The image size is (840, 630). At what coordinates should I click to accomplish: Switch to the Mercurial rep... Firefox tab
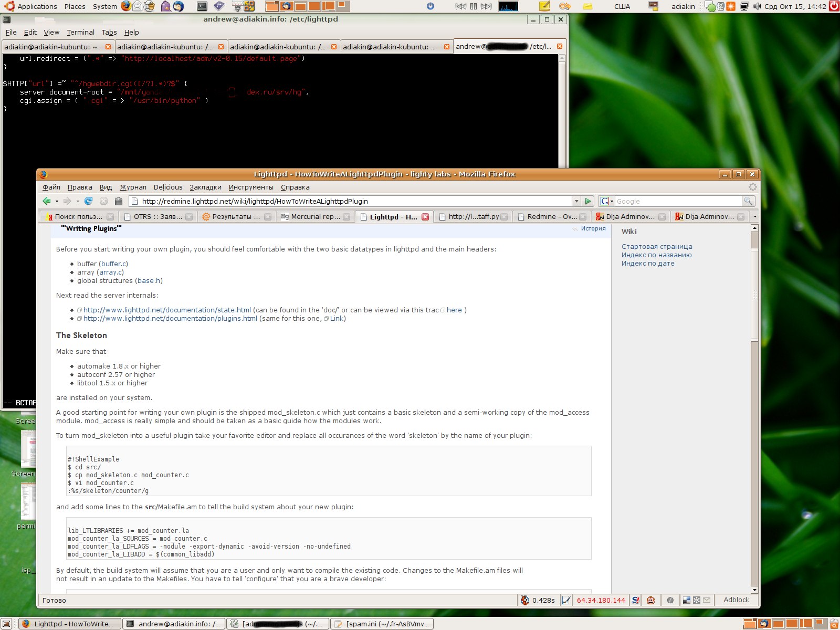click(x=315, y=216)
